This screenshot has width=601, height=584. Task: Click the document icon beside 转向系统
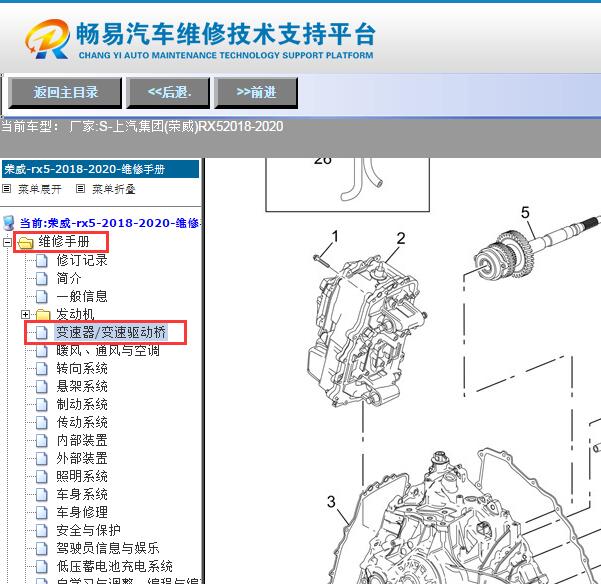[x=42, y=369]
